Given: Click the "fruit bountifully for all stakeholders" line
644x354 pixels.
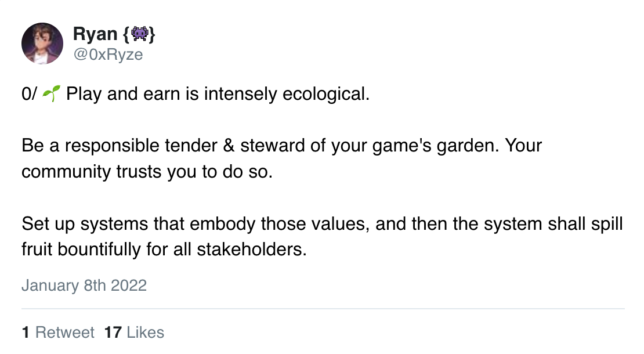Looking at the screenshot, I should (164, 250).
